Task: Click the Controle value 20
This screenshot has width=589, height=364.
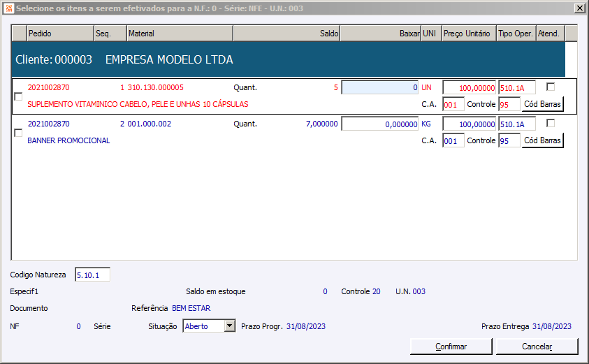Action: [377, 291]
